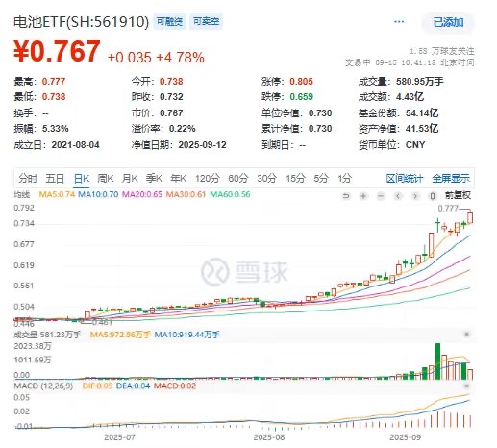Click the 最高 value 0.777

click(x=54, y=82)
